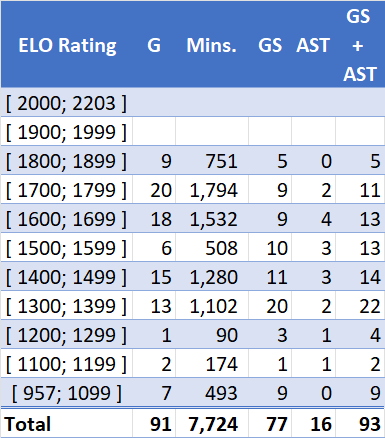This screenshot has height=438, width=385.
Task: Select the total minutes 7,724 cell
Action: [212, 424]
